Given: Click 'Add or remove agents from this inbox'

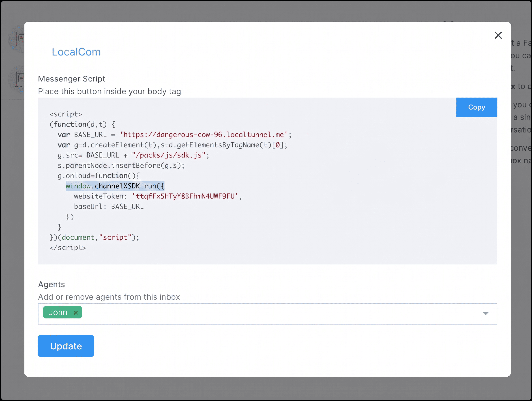Looking at the screenshot, I should point(109,297).
